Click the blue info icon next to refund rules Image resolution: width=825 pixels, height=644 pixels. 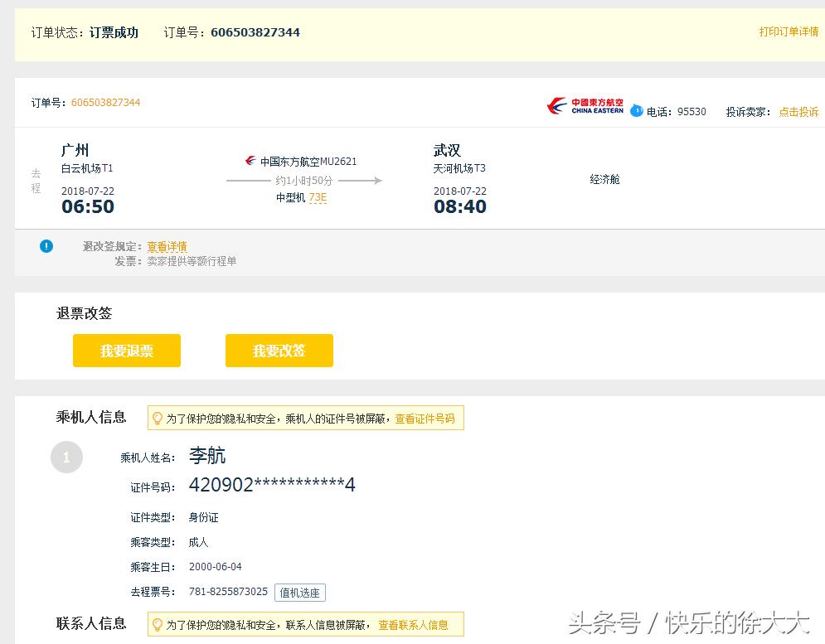point(46,246)
